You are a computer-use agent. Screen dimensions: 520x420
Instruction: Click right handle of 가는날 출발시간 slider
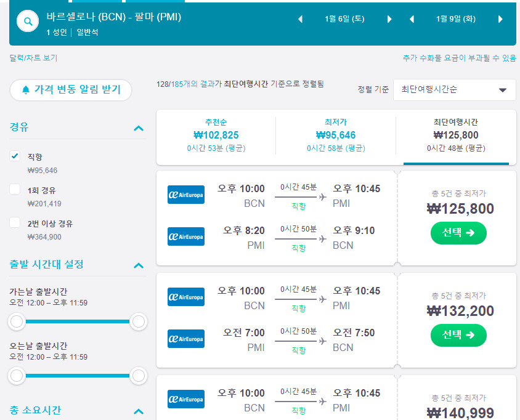click(138, 321)
